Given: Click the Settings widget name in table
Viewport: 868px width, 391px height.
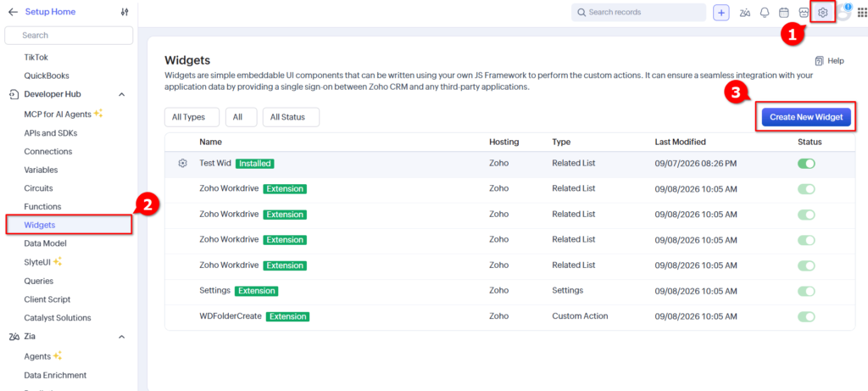Looking at the screenshot, I should coord(214,291).
